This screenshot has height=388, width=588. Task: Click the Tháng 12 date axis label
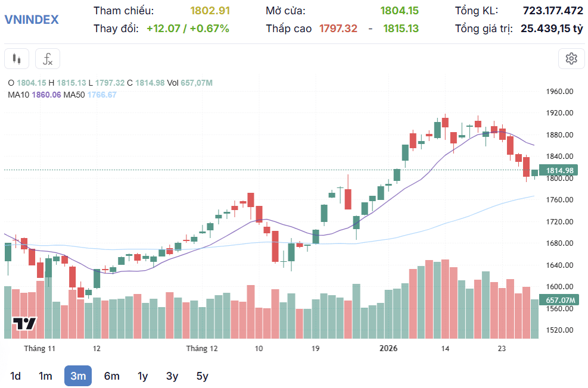[202, 348]
